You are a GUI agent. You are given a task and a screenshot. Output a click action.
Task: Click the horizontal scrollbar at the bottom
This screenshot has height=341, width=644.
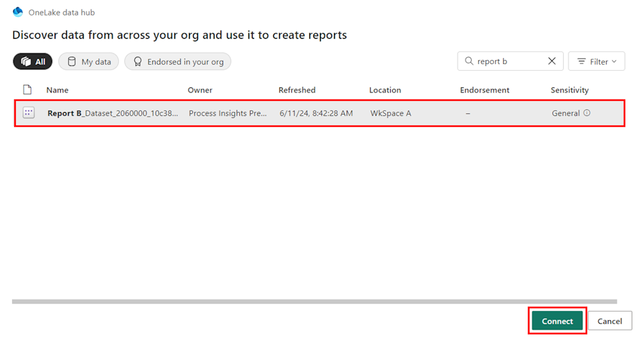coord(315,302)
